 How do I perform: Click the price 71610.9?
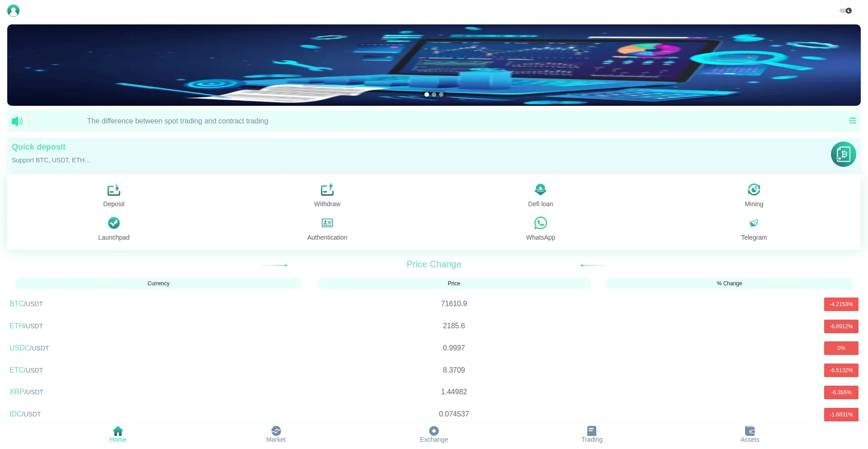point(454,304)
